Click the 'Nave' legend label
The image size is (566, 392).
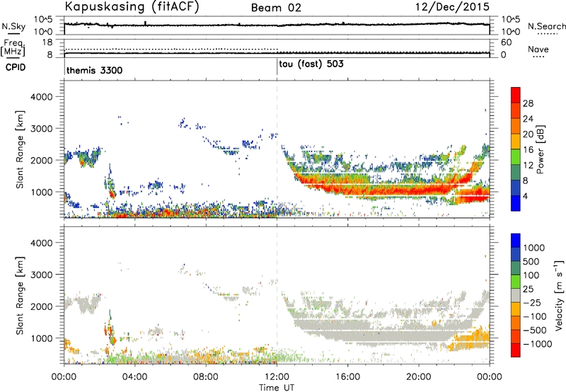pos(538,49)
